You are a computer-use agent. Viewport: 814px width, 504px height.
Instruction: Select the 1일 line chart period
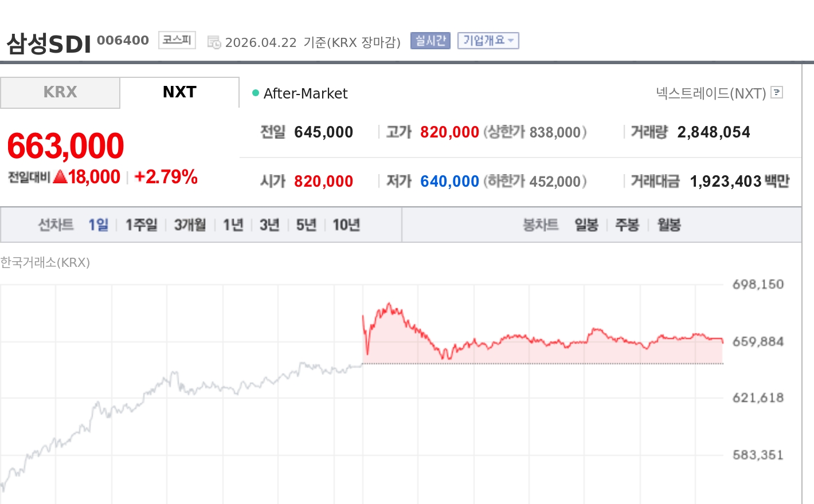[x=98, y=225]
